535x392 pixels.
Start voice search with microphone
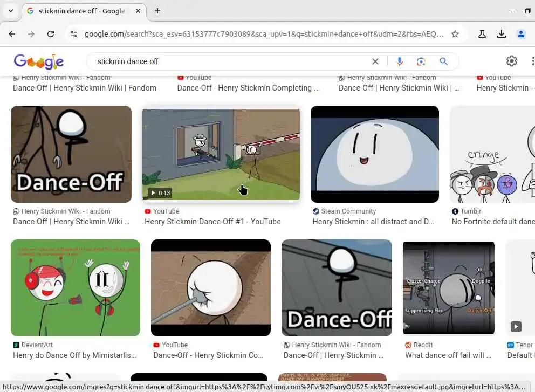coord(400,61)
